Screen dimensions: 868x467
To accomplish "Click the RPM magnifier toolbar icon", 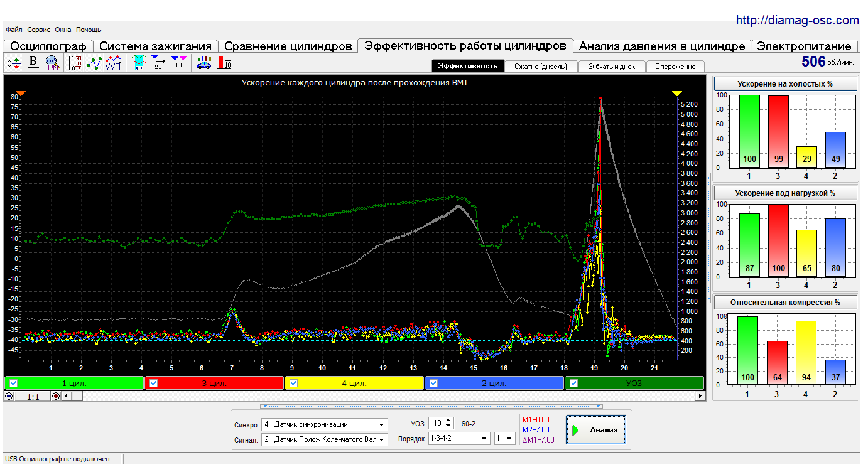I will (x=52, y=63).
